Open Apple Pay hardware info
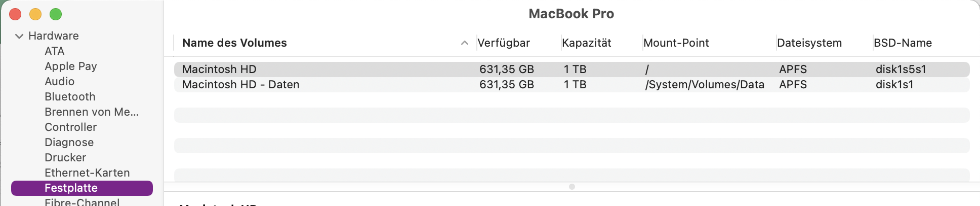The image size is (980, 206). [70, 66]
